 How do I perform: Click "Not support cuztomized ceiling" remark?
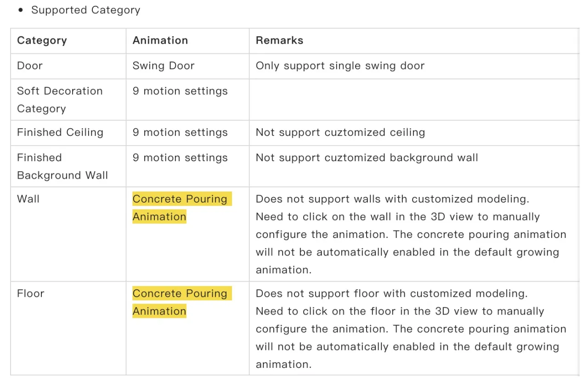(x=340, y=132)
